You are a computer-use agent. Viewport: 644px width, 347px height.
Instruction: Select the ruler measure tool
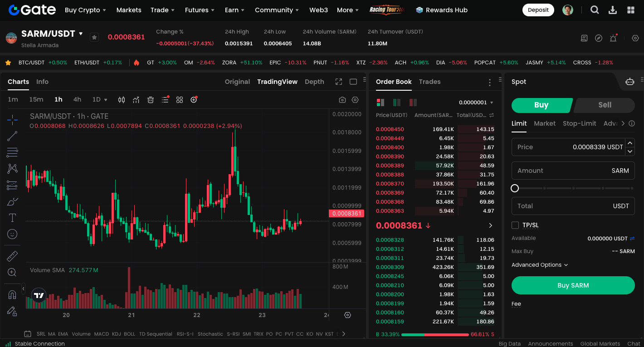tap(12, 256)
